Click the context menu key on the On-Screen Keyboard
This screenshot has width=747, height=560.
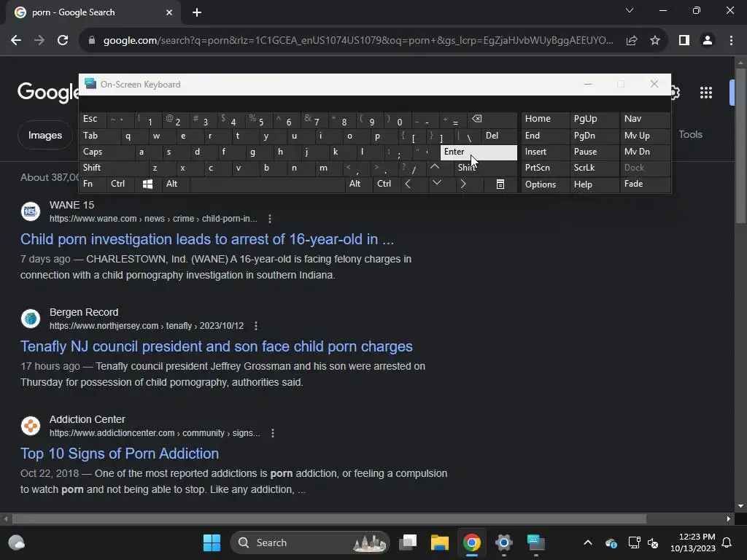point(500,184)
